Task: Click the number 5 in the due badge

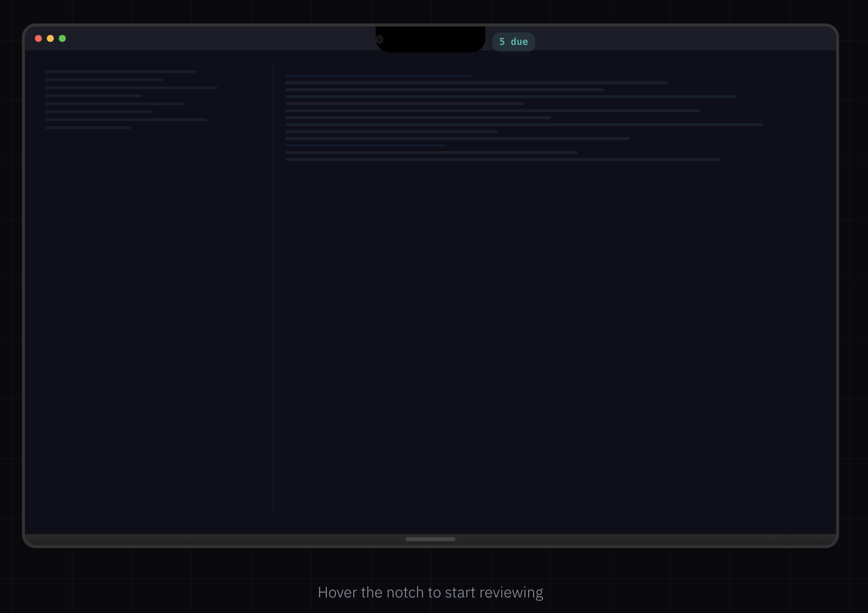Action: click(501, 41)
